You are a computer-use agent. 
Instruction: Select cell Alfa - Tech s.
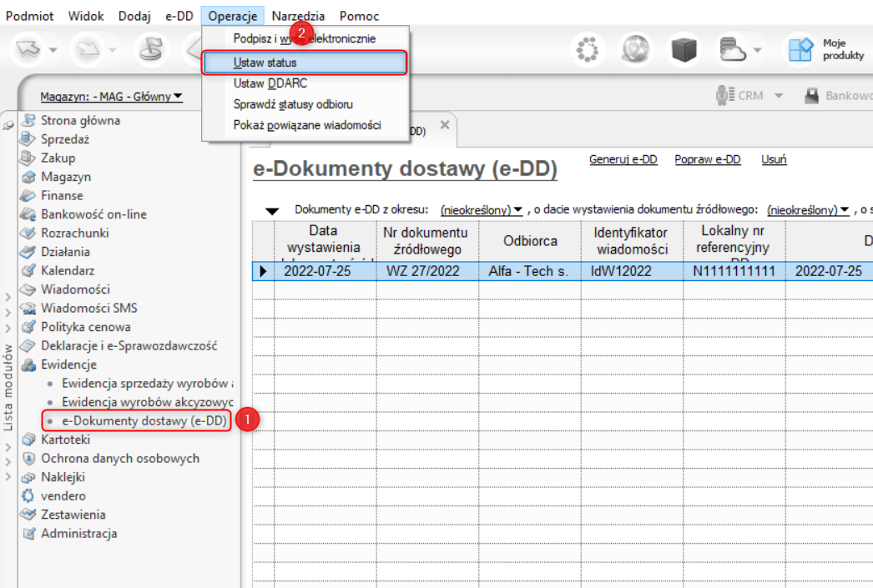pyautogui.click(x=529, y=271)
